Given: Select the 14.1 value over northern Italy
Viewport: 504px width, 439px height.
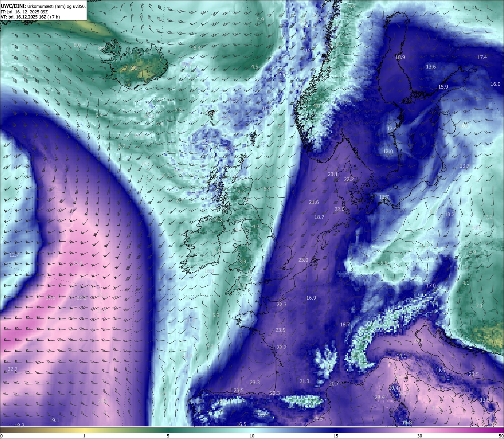Looking at the screenshot, I should [401, 356].
